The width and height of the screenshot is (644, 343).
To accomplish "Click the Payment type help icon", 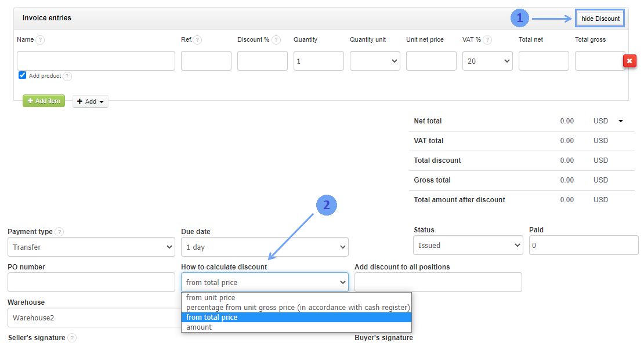I will click(x=59, y=232).
